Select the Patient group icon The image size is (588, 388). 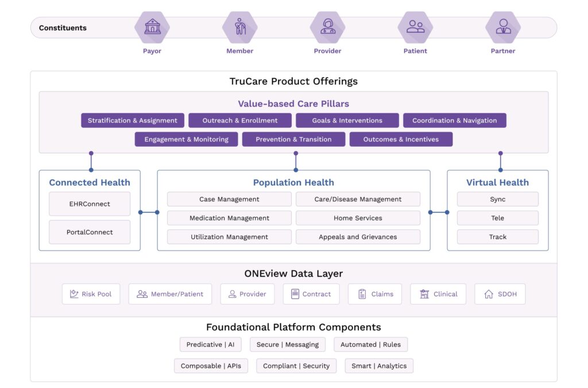415,26
